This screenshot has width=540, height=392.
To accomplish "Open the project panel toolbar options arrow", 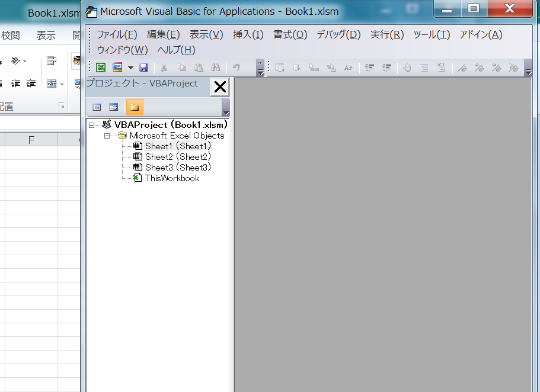I will click(226, 107).
